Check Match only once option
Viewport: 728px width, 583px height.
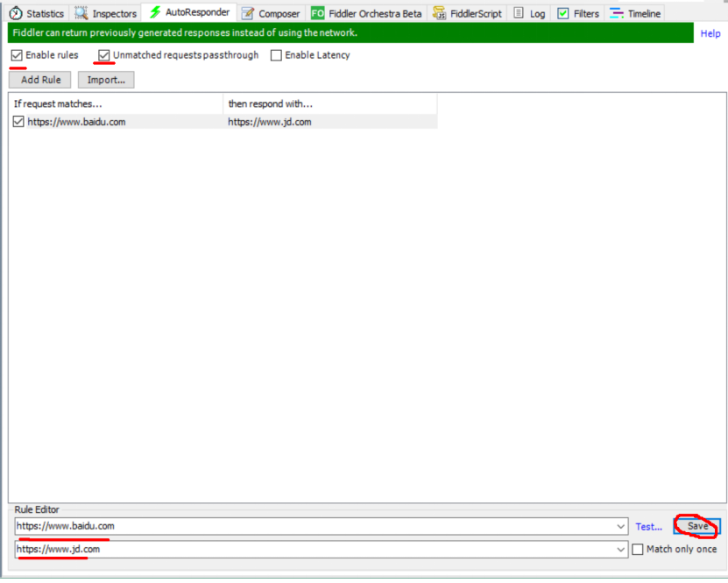pyautogui.click(x=638, y=550)
